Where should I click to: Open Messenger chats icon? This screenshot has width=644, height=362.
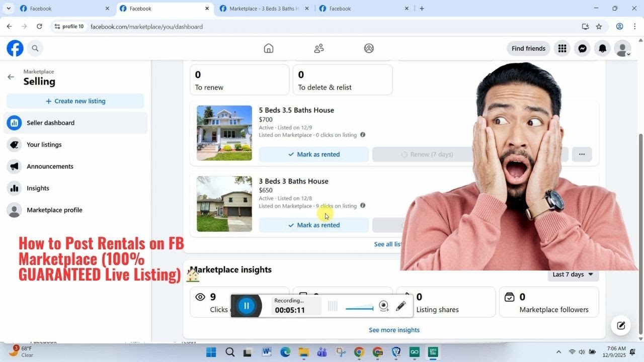582,48
